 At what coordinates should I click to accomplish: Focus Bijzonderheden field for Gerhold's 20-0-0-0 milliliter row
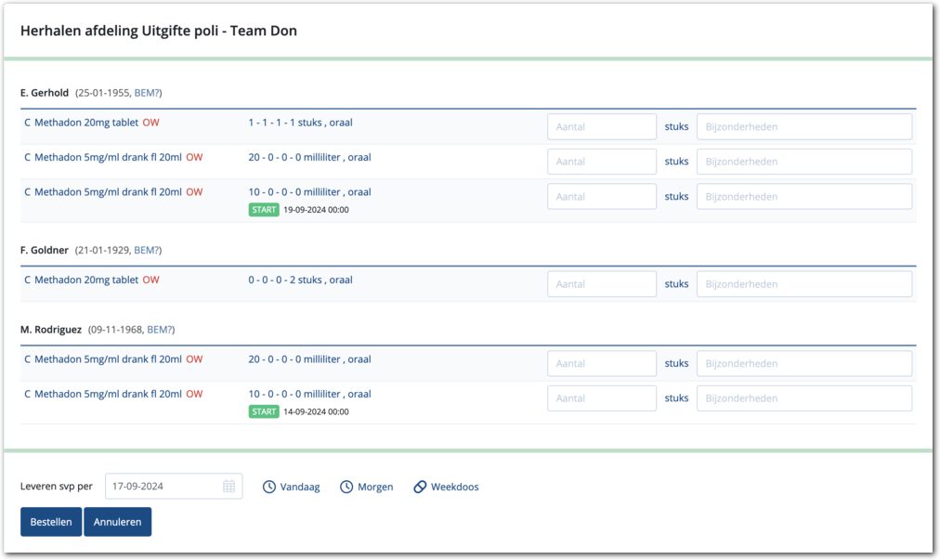pos(804,162)
